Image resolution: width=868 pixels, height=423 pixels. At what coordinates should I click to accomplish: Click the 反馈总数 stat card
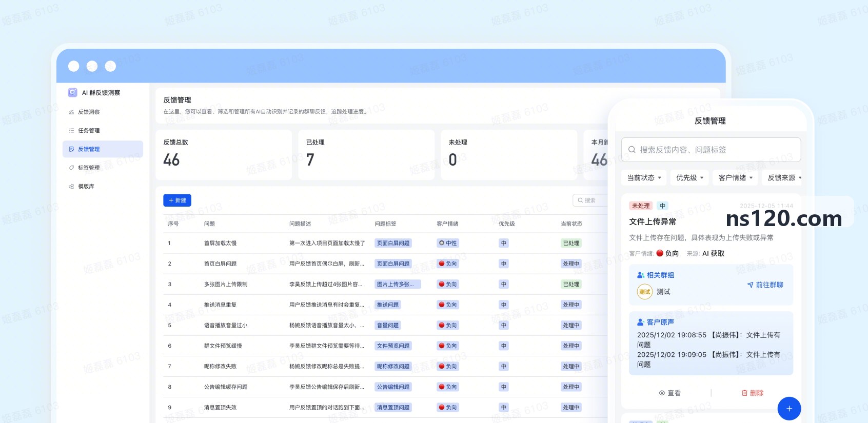click(224, 155)
